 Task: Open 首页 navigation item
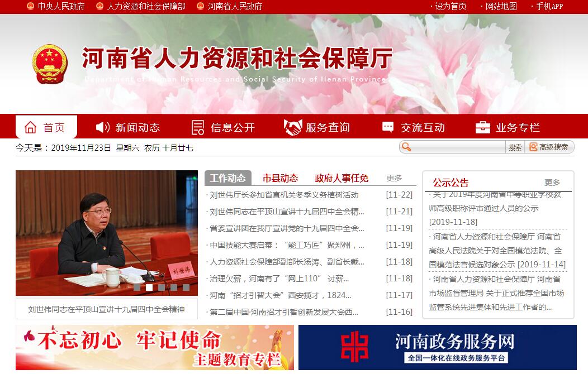point(46,127)
